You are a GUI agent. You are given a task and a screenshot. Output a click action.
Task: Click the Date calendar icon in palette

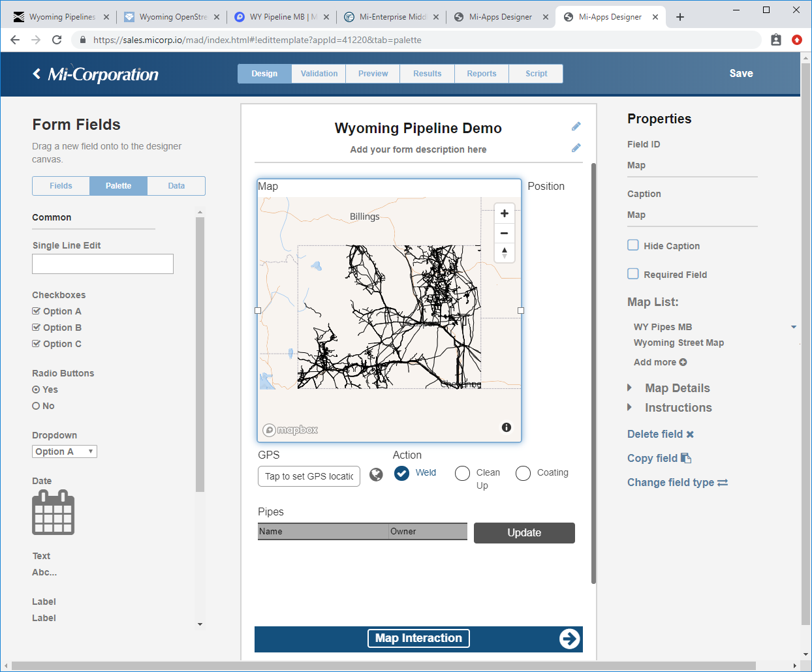pyautogui.click(x=53, y=513)
